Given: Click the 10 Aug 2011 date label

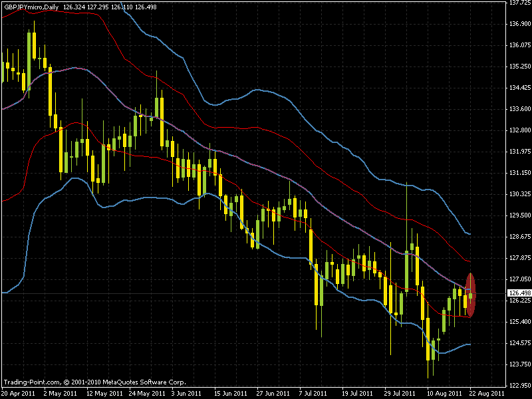Looking at the screenshot, I should click(x=444, y=394).
